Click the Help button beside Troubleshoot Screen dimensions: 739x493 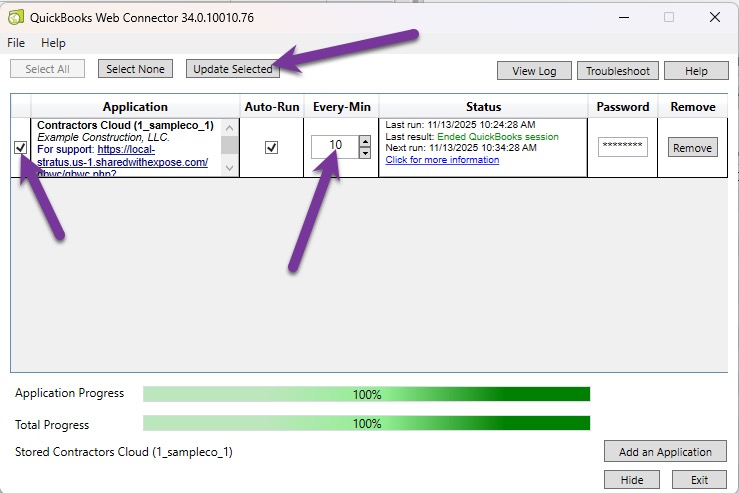[696, 71]
